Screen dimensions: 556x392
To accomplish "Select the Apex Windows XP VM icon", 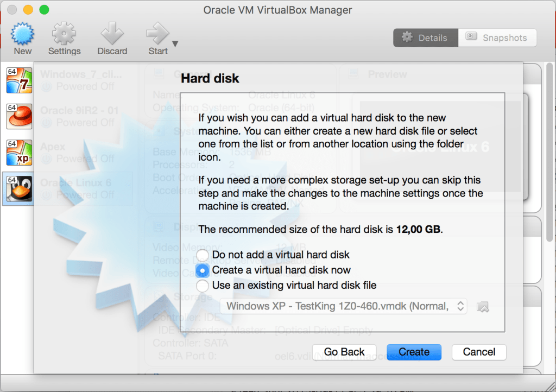I will (19, 153).
